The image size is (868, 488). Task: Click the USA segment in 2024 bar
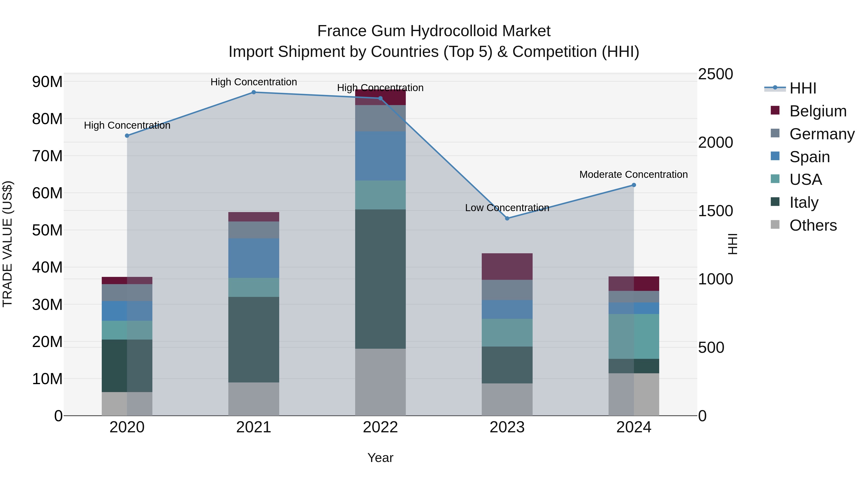pyautogui.click(x=634, y=336)
